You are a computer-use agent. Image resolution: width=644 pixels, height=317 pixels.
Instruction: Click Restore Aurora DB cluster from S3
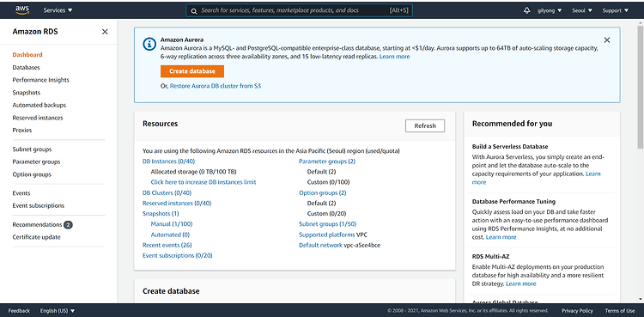pos(216,86)
